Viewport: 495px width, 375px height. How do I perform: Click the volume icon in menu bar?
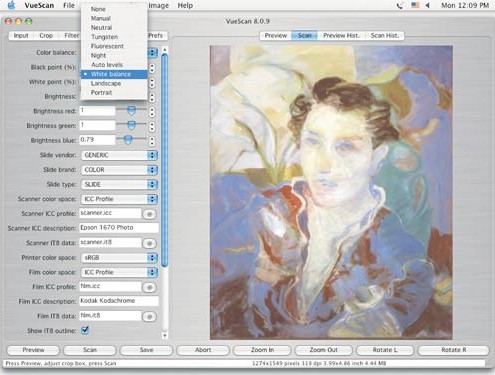coord(428,5)
